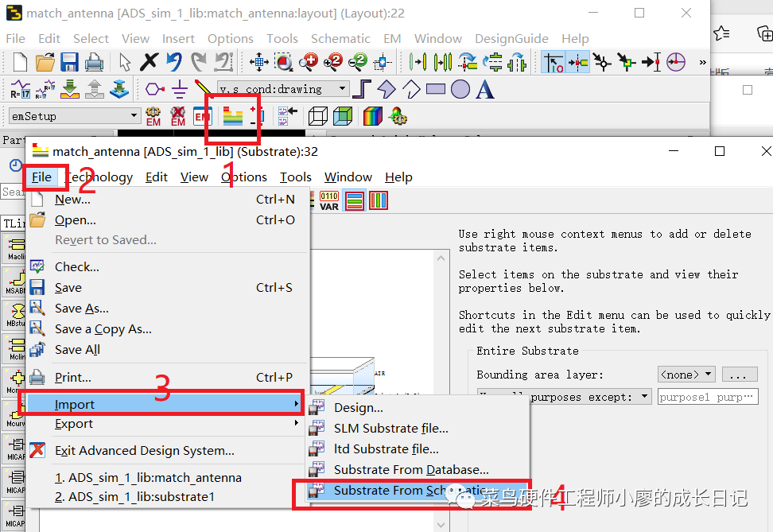The image size is (773, 532).
Task: Toggle the circle center snap mode button
Action: click(x=676, y=62)
